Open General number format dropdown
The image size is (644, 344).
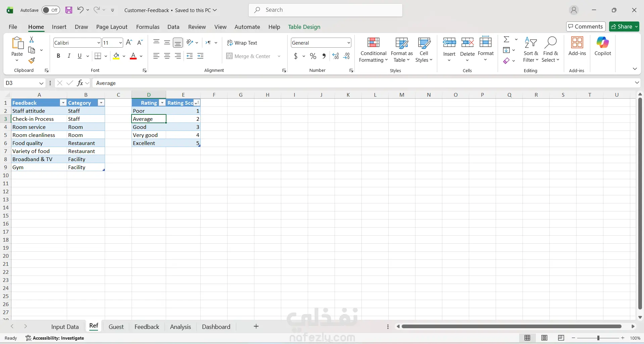pos(349,43)
